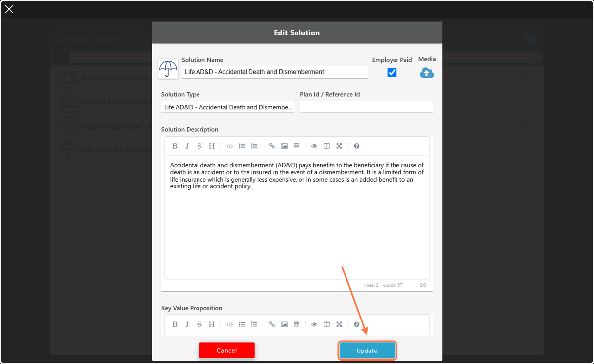This screenshot has width=594, height=364.
Task: Open the Solution Type dropdown
Action: [228, 107]
